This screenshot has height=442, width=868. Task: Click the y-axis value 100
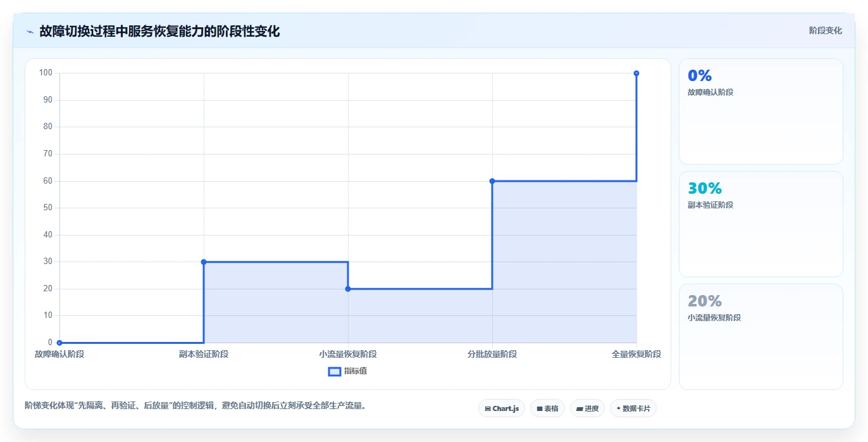tap(46, 73)
